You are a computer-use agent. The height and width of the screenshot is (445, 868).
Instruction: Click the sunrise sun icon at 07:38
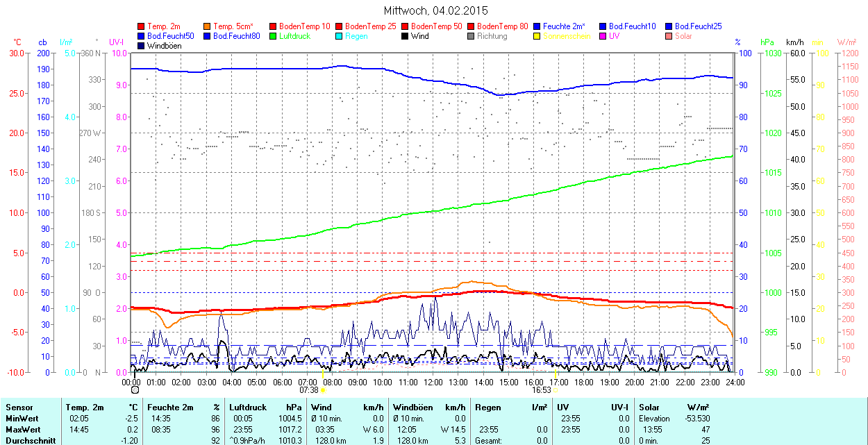tap(324, 390)
